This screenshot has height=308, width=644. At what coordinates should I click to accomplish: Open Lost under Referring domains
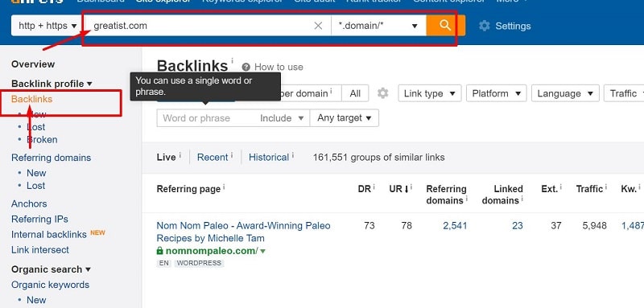point(36,186)
